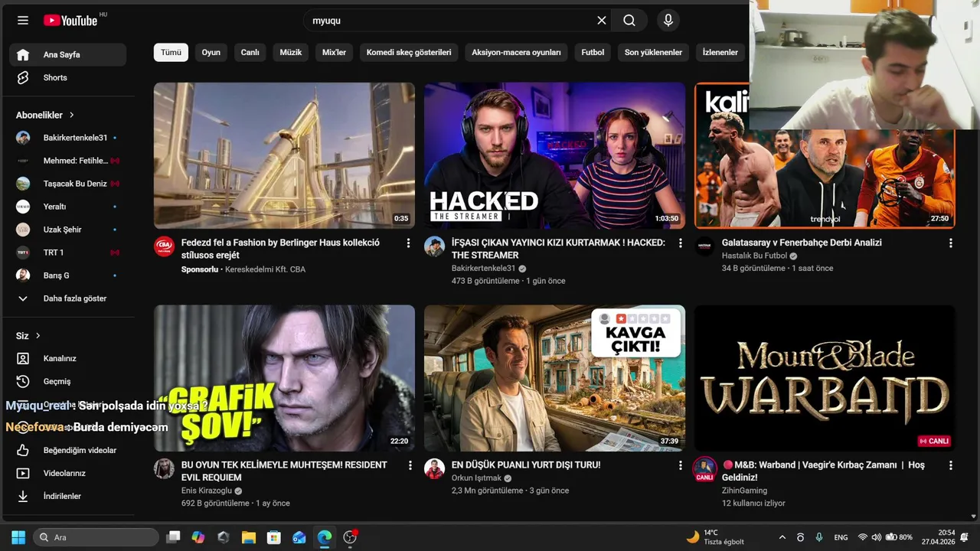Select Son yüklenenler filter chip
The width and height of the screenshot is (980, 551).
653,52
